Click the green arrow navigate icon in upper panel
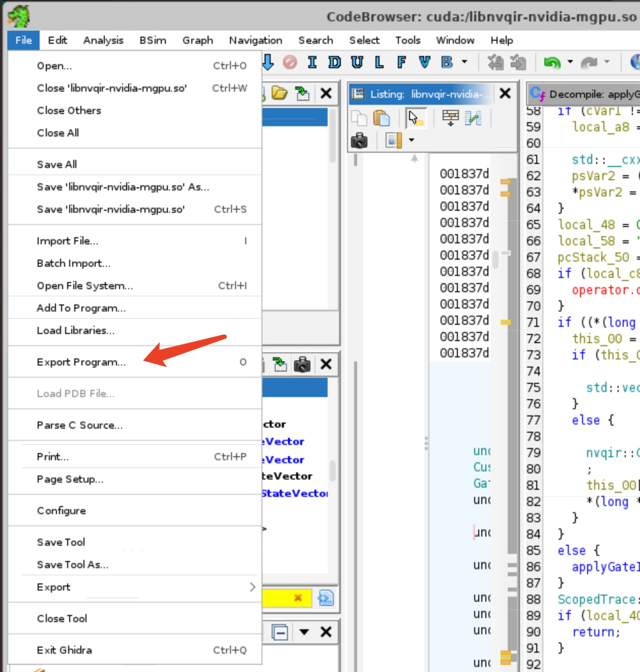Image resolution: width=640 pixels, height=672 pixels. coord(303,93)
